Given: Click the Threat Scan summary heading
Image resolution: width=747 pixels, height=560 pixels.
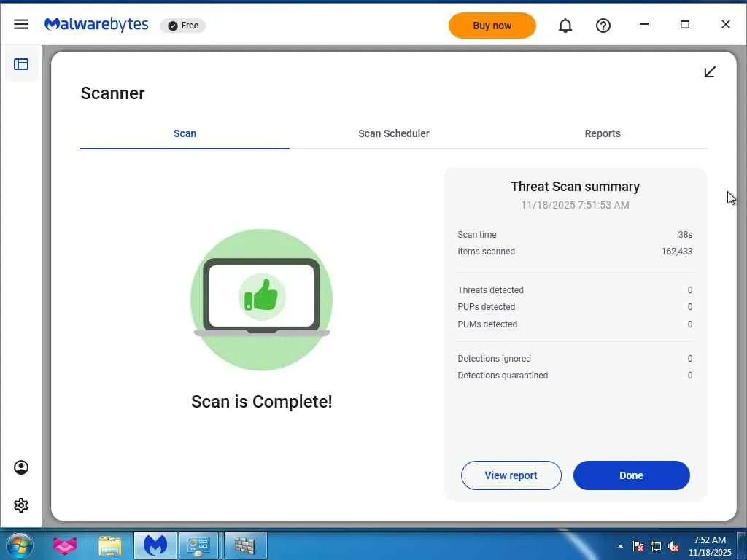Looking at the screenshot, I should pyautogui.click(x=575, y=187).
